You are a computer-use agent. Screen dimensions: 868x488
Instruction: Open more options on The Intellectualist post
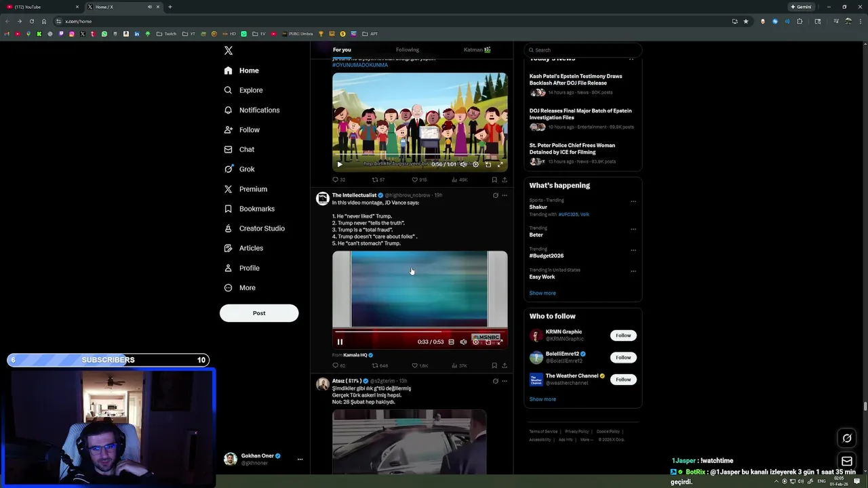pos(505,195)
